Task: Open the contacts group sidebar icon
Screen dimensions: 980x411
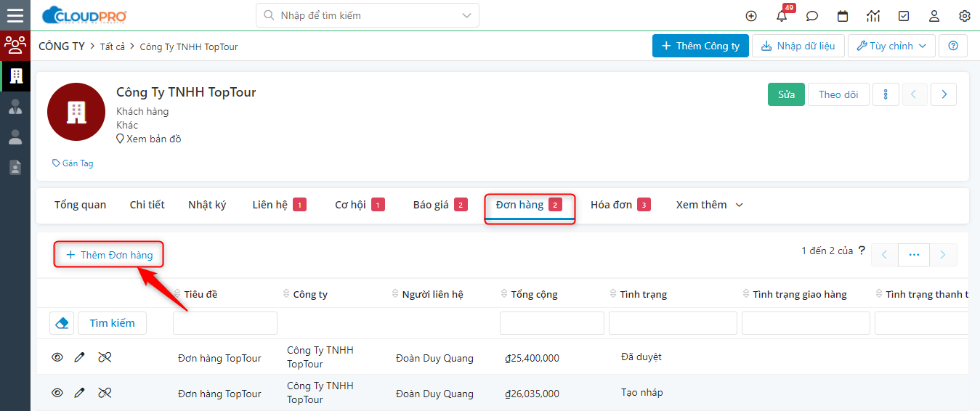Action: 15,107
